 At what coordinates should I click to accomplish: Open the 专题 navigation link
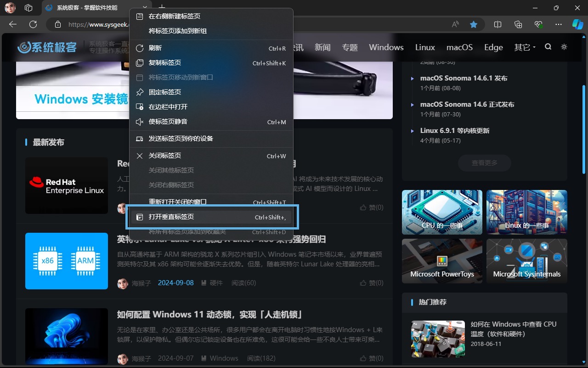[350, 47]
